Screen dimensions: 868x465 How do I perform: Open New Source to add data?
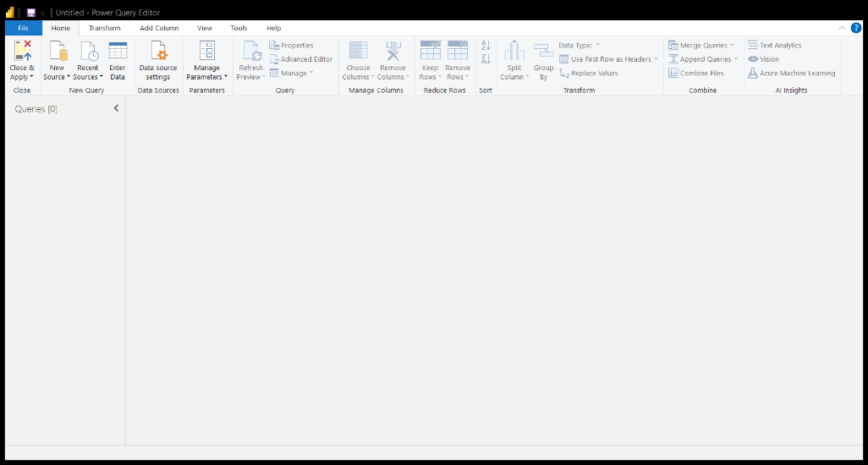(x=57, y=61)
